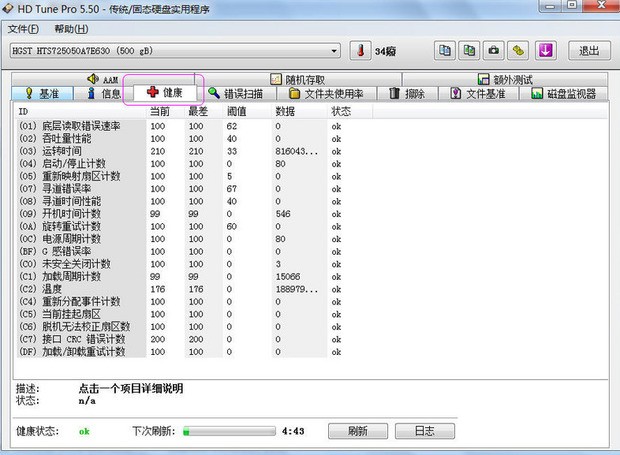Image resolution: width=620 pixels, height=455 pixels.
Task: Click the 34 temperature reading
Action: coord(385,51)
